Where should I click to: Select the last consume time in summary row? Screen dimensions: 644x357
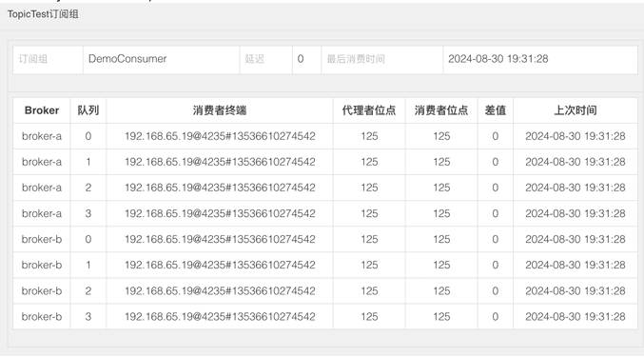[x=498, y=59]
